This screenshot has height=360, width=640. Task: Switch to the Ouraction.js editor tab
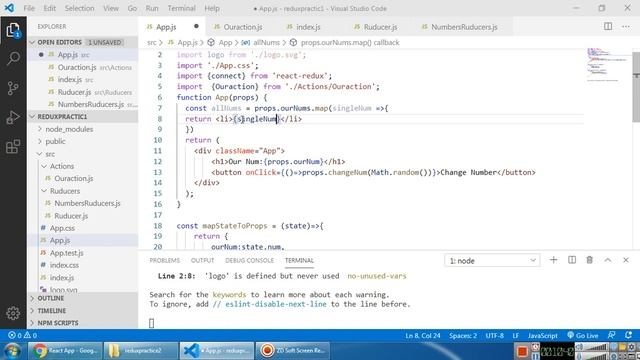point(242,27)
